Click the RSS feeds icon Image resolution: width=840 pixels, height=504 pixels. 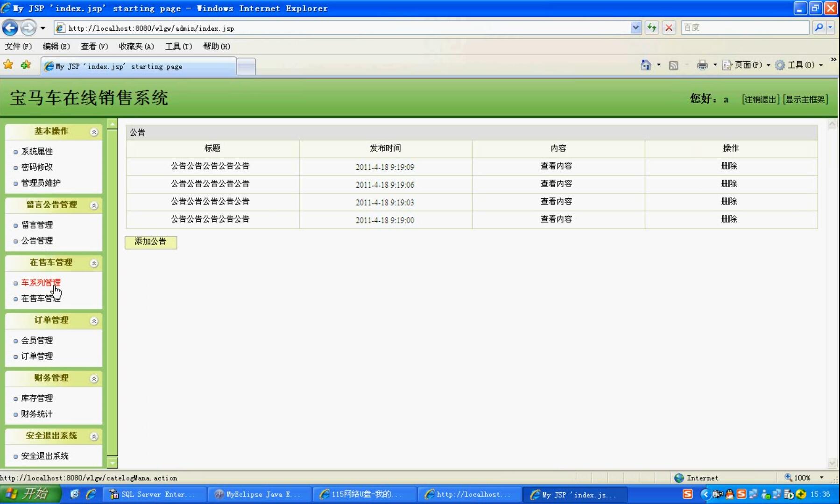(x=673, y=65)
